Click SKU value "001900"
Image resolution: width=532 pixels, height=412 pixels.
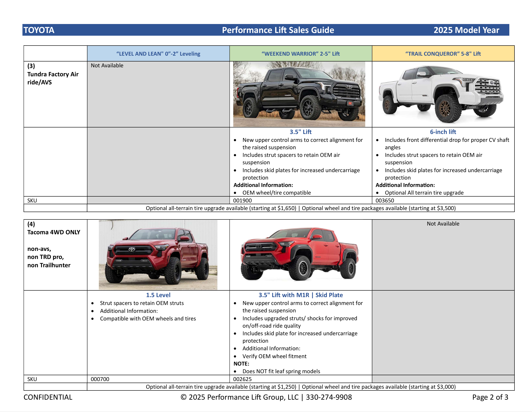tap(242, 200)
